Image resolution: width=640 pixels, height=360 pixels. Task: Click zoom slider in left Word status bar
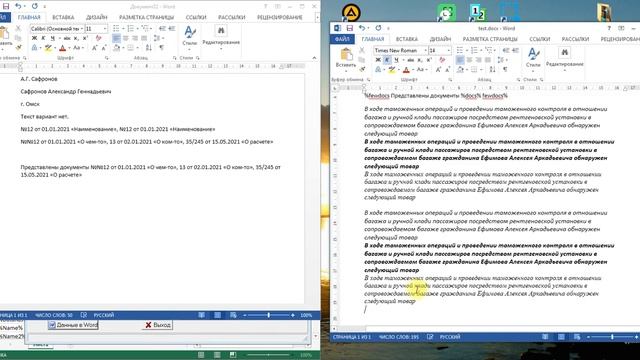269,315
